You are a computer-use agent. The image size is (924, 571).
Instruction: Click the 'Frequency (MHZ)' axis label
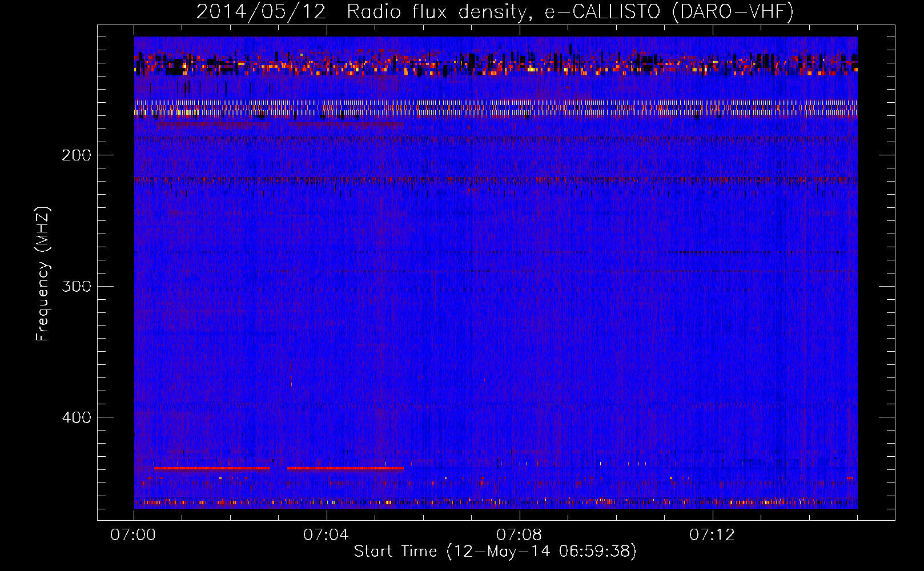tap(43, 274)
